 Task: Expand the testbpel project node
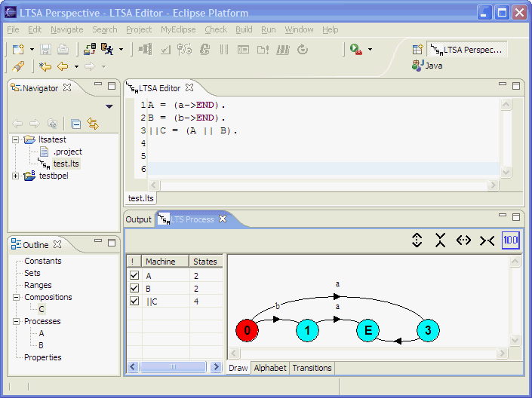17,176
